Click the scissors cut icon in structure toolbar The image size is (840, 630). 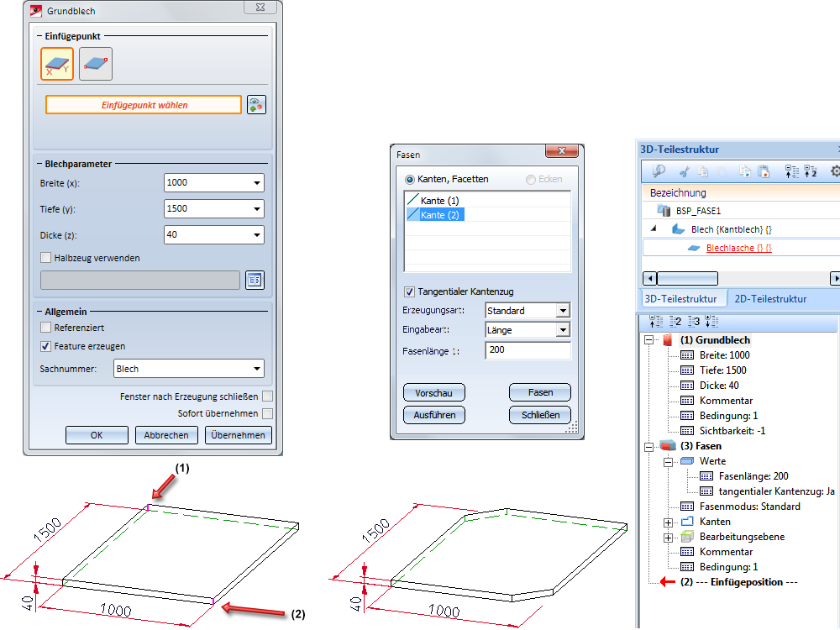tap(684, 171)
